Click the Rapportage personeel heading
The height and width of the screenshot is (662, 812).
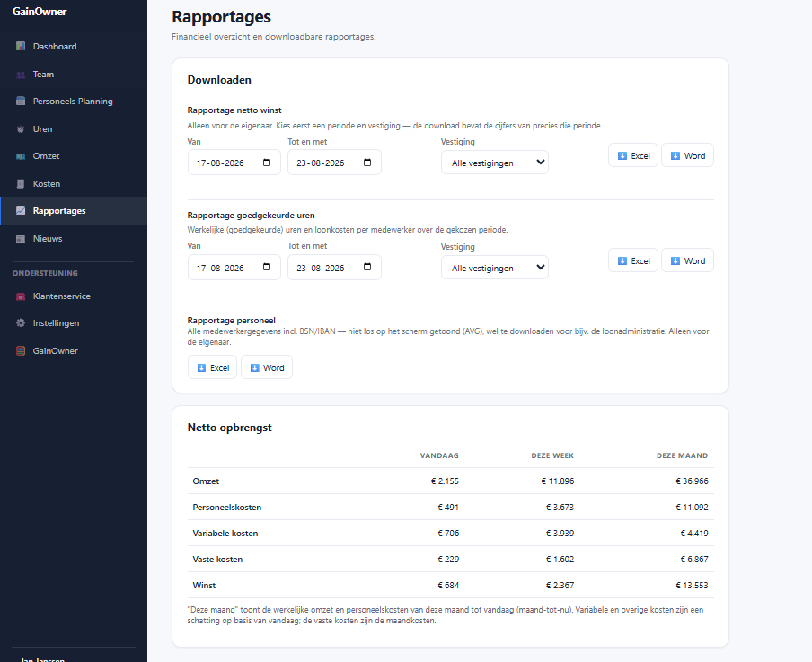(232, 320)
